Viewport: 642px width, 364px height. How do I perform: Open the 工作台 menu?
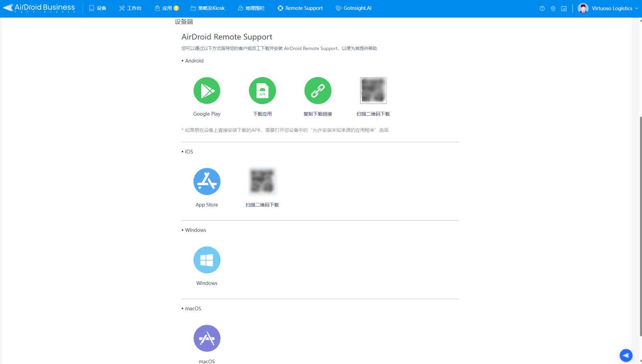click(x=130, y=8)
